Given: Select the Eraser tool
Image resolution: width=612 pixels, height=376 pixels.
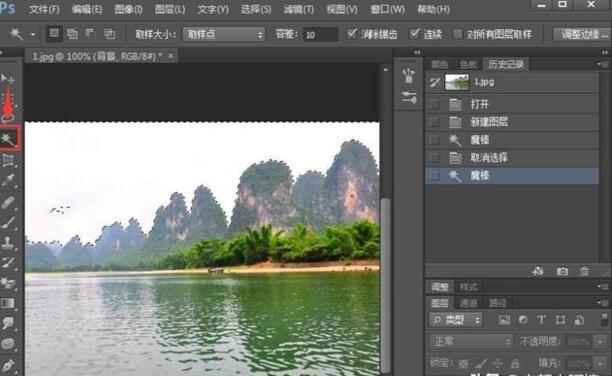Looking at the screenshot, I should click(8, 283).
